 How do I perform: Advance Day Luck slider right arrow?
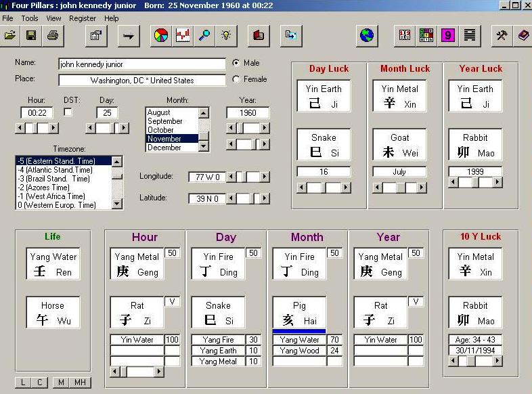click(346, 188)
